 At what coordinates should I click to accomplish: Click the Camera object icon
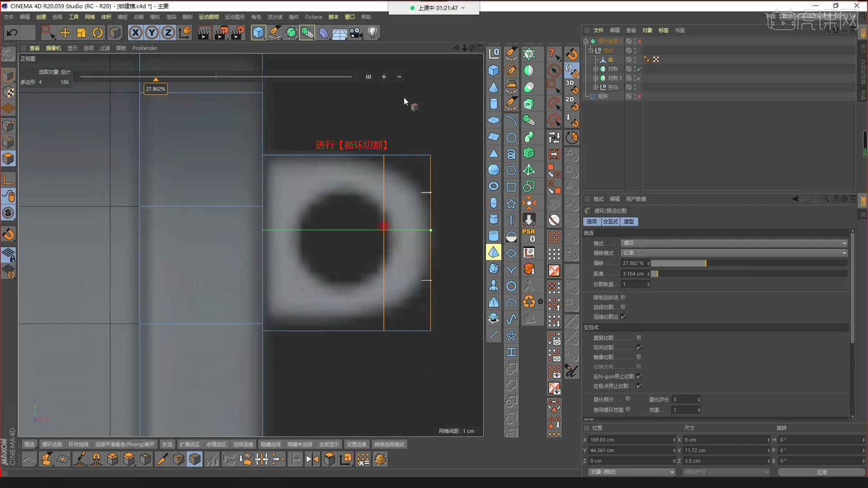(x=356, y=33)
